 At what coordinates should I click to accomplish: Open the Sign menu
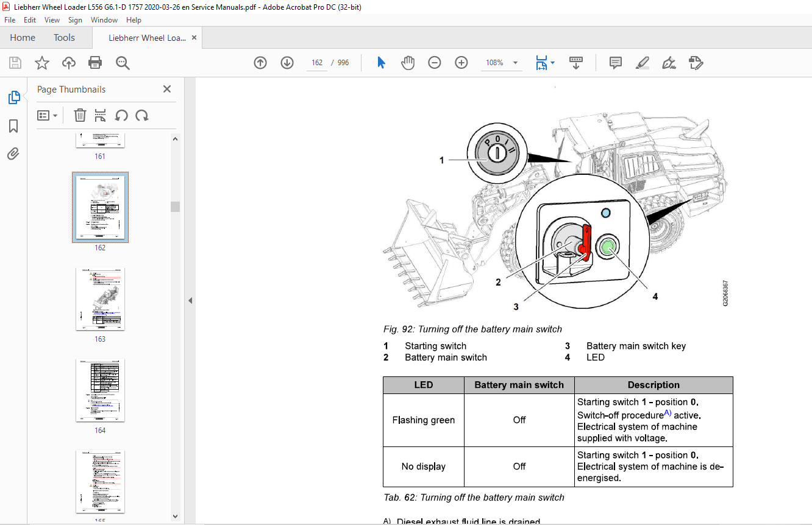75,20
